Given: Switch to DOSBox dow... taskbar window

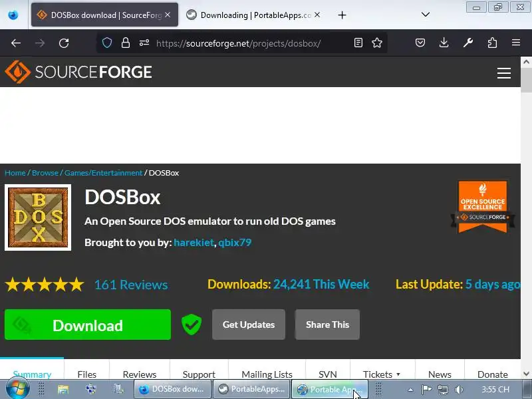Looking at the screenshot, I should click(x=173, y=389).
